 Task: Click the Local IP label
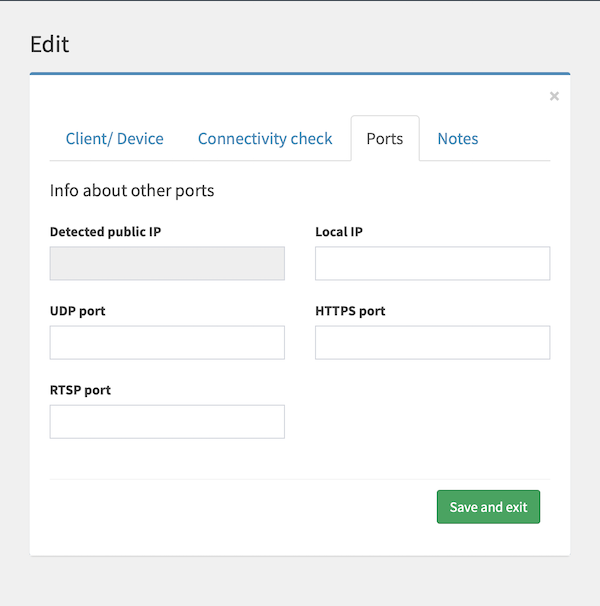(x=339, y=232)
